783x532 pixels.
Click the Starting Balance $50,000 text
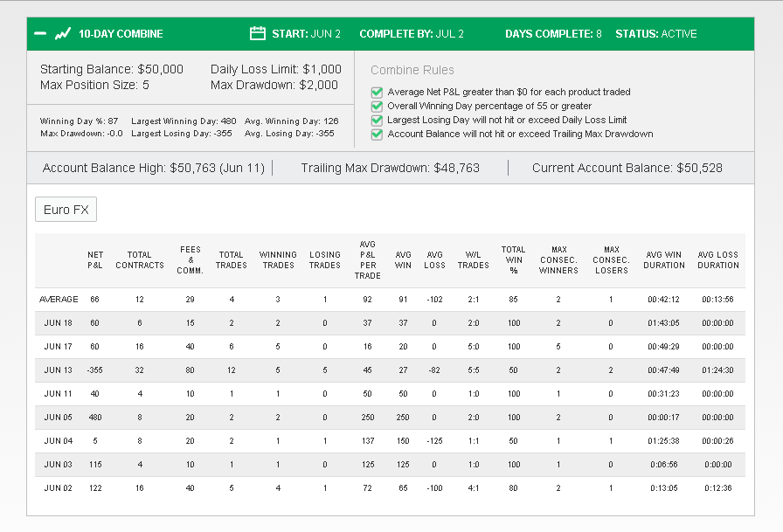point(111,69)
